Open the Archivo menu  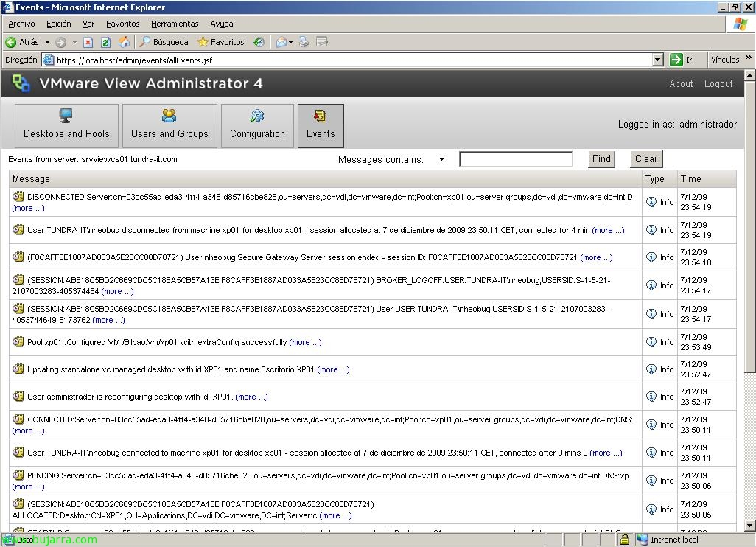pyautogui.click(x=21, y=24)
